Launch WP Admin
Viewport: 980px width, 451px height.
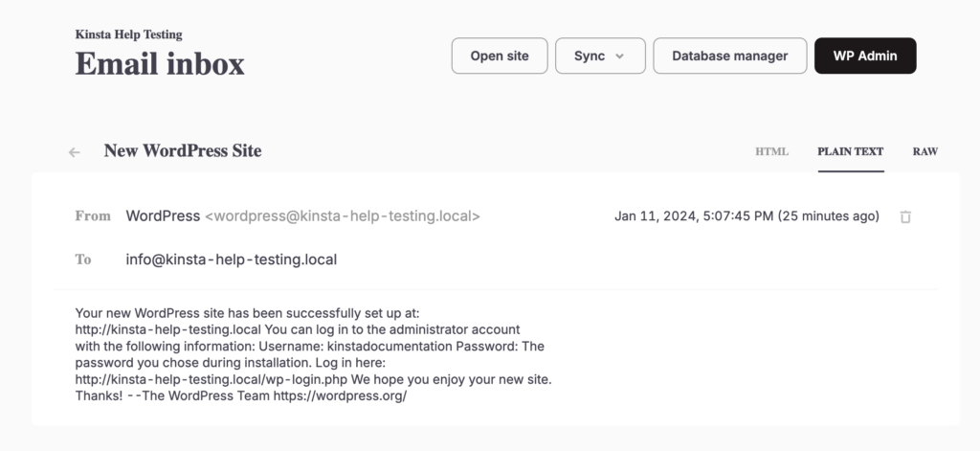point(865,56)
